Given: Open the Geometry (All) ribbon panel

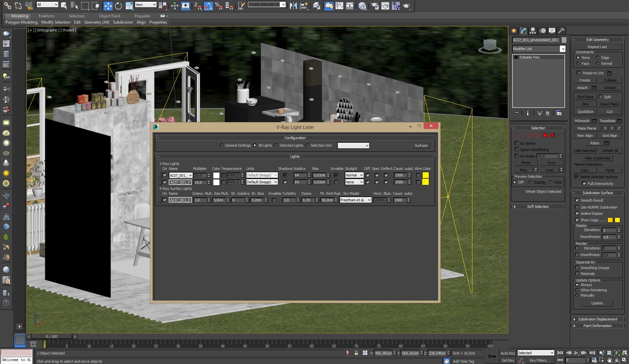Looking at the screenshot, I should tap(97, 22).
